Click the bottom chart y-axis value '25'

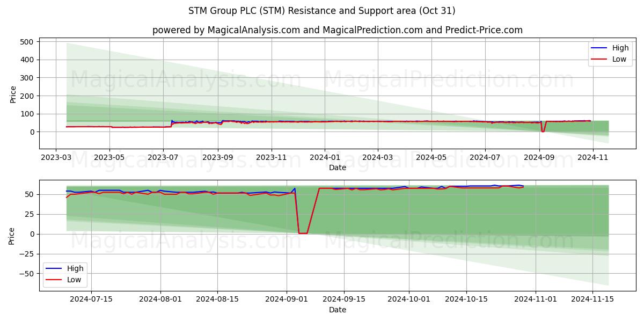[30, 214]
